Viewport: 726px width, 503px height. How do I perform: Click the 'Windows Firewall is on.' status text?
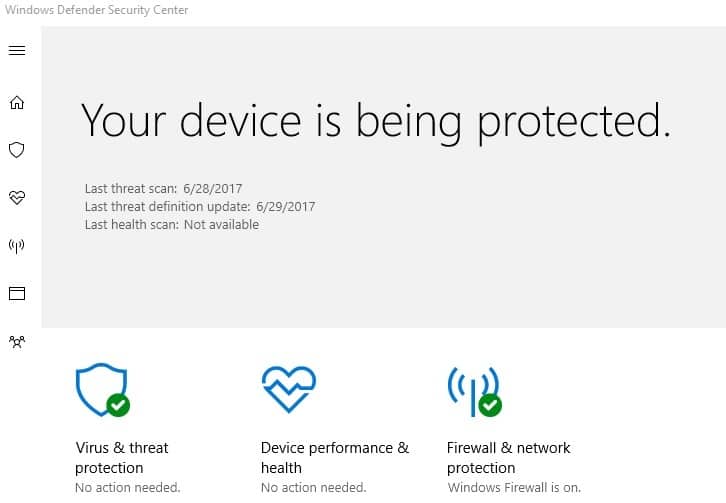[514, 488]
